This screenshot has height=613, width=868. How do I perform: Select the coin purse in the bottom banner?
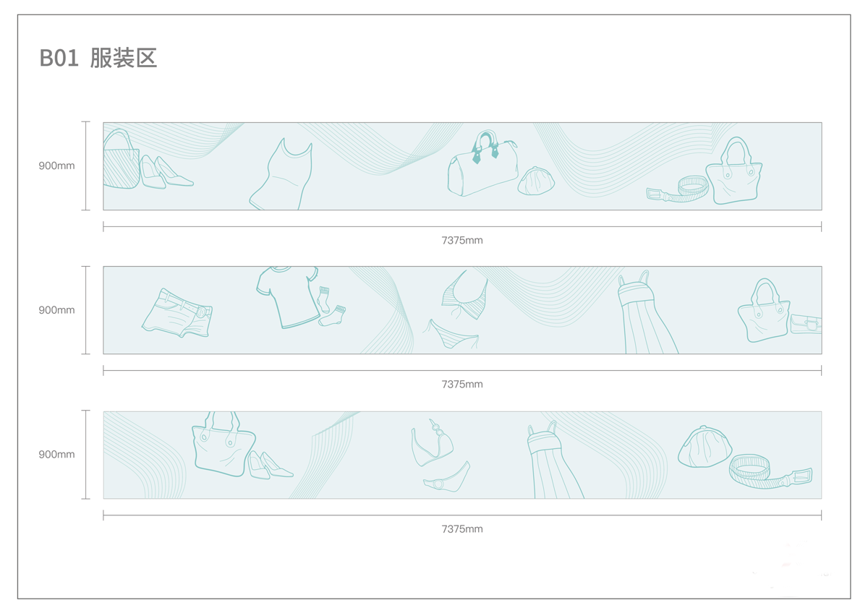(x=705, y=447)
